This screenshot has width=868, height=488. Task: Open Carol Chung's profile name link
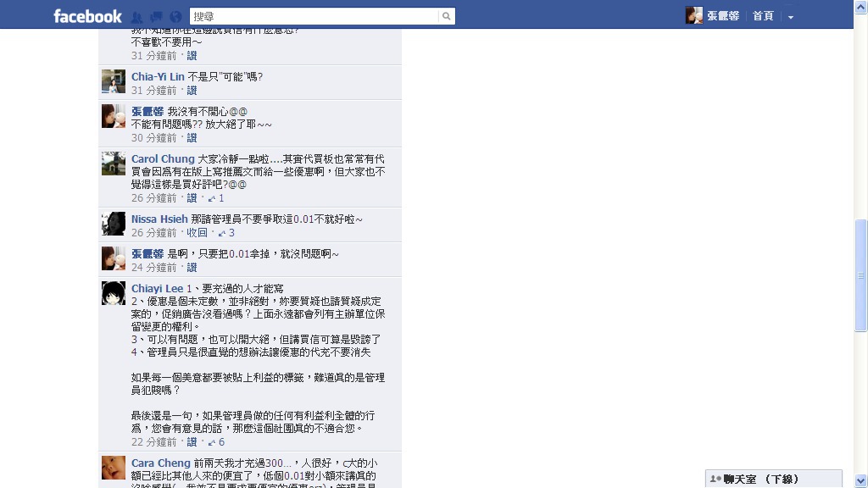click(x=163, y=158)
